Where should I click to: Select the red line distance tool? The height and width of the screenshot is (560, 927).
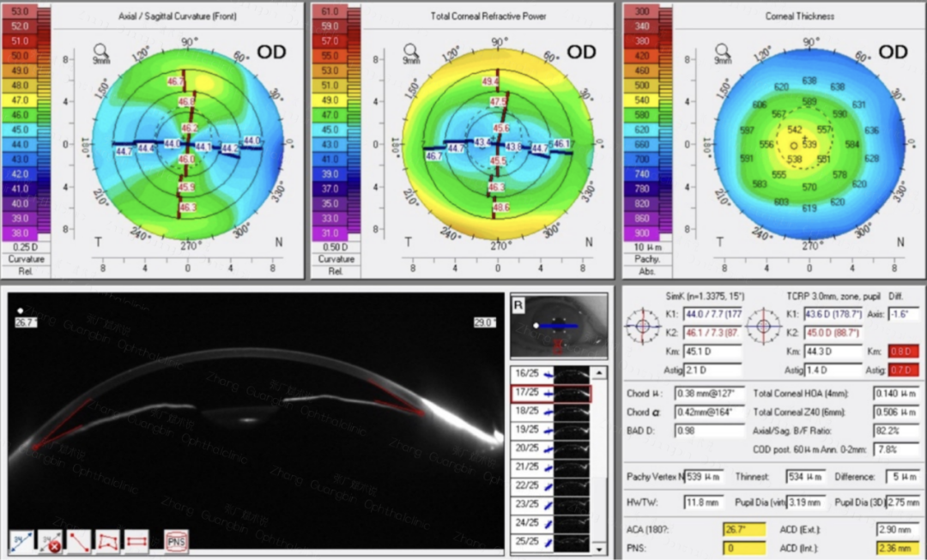(x=80, y=540)
